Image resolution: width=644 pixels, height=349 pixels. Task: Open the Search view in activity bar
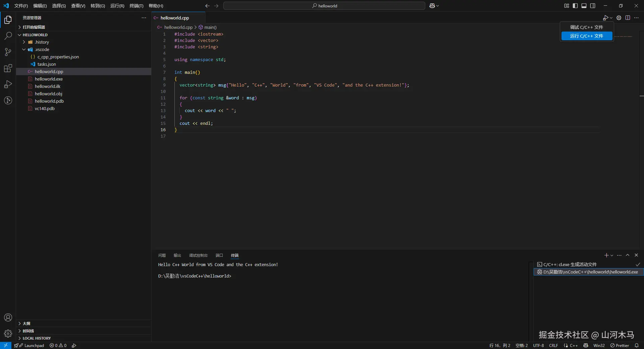tap(8, 36)
